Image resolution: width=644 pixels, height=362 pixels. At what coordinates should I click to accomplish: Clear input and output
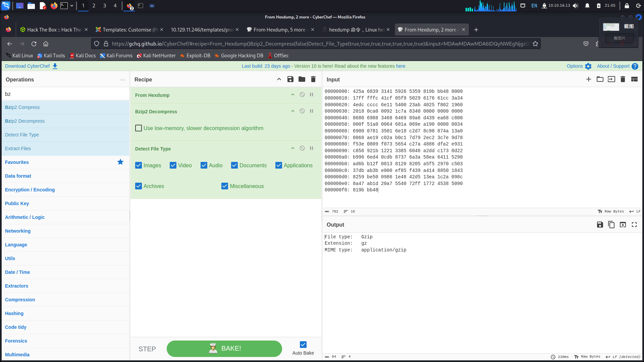(x=623, y=79)
